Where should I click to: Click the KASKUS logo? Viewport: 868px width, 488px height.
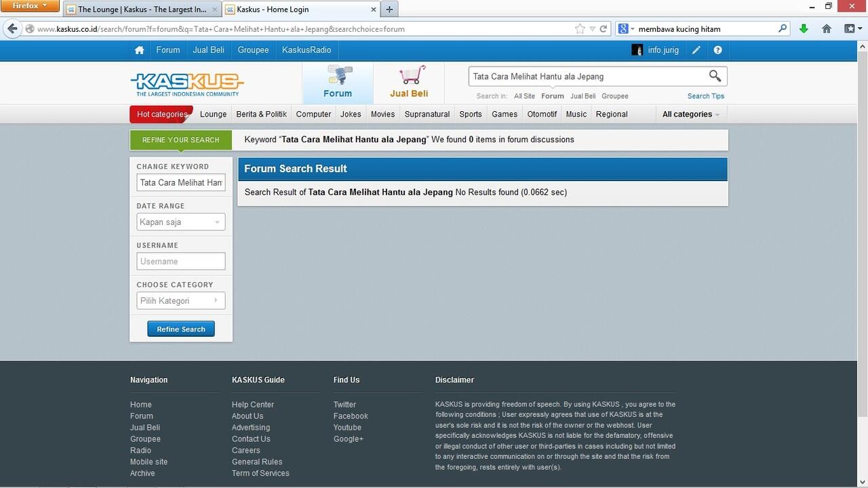(187, 85)
